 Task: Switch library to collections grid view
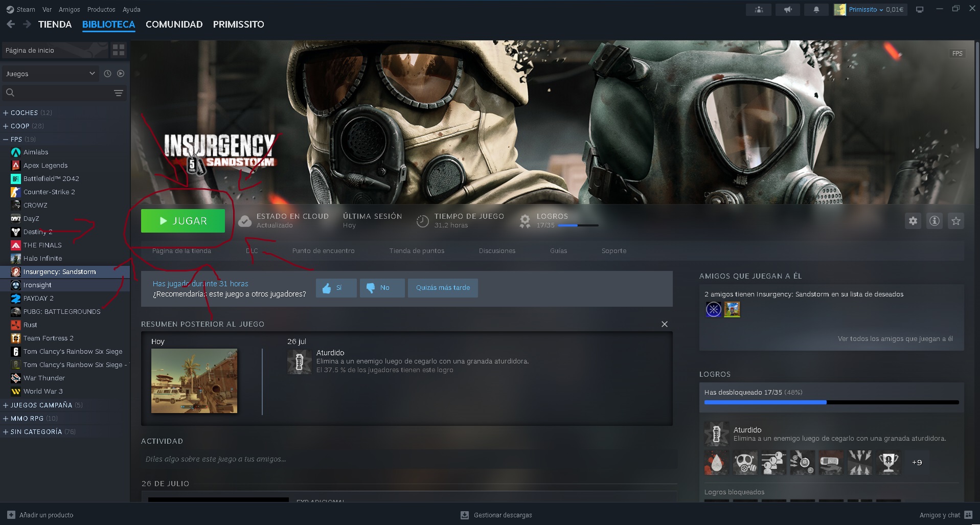pyautogui.click(x=119, y=50)
